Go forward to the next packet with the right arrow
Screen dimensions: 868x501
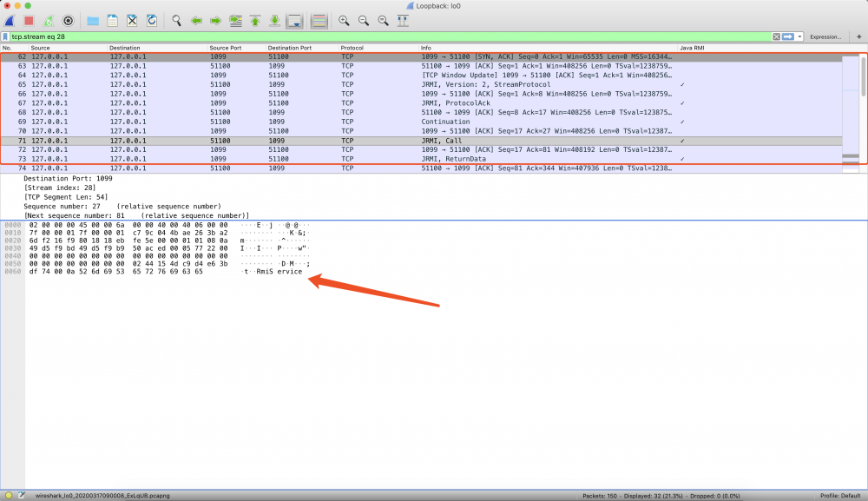point(215,21)
